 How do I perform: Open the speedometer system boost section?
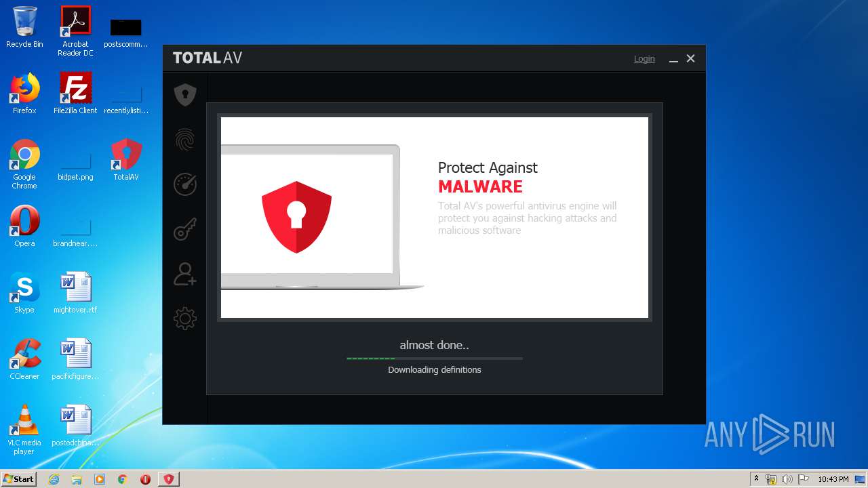pyautogui.click(x=185, y=184)
